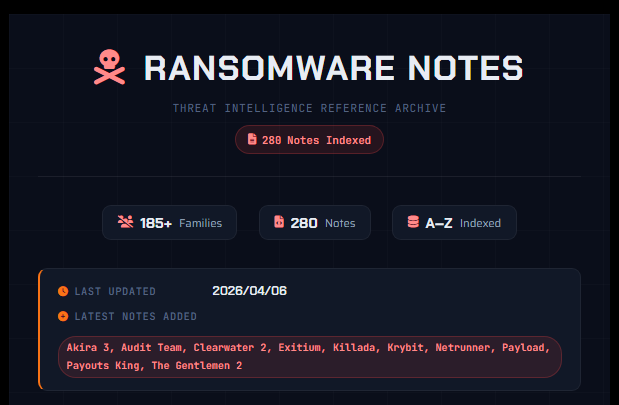The width and height of the screenshot is (619, 405).
Task: Click the Threat Intelligence Reference Archive subtitle
Action: click(x=310, y=108)
